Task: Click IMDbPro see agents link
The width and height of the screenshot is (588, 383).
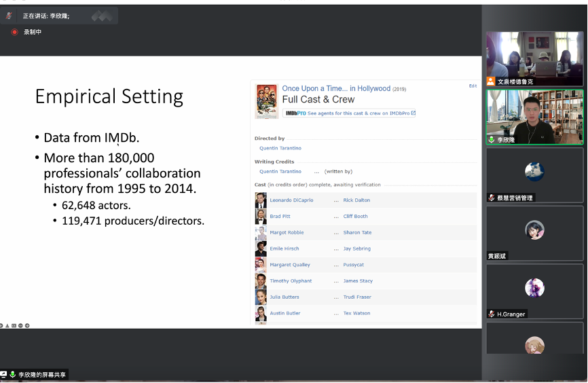Action: pos(361,113)
